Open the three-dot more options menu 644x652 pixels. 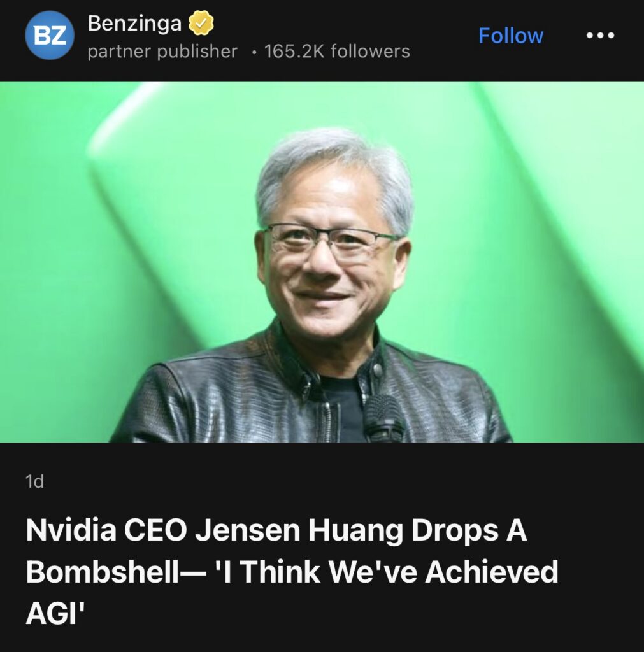(600, 36)
